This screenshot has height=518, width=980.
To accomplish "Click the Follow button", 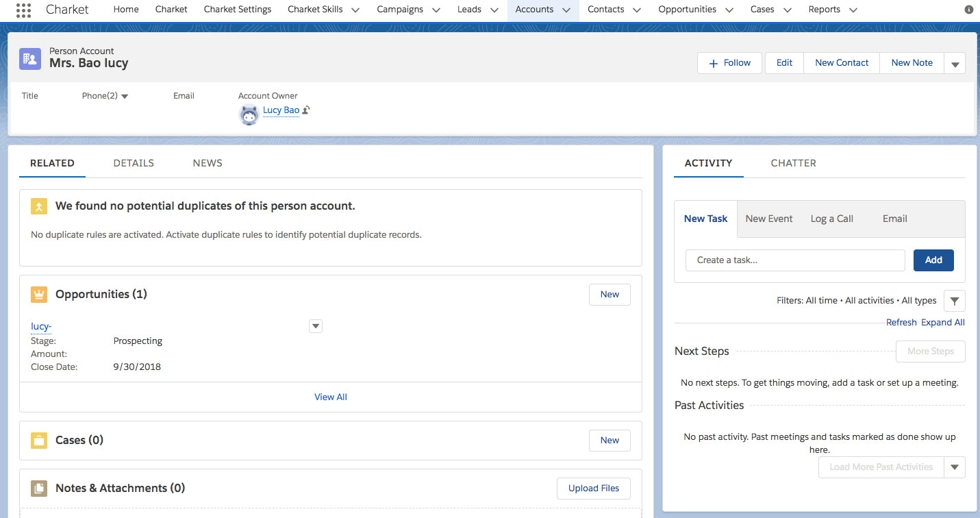I will click(x=729, y=63).
